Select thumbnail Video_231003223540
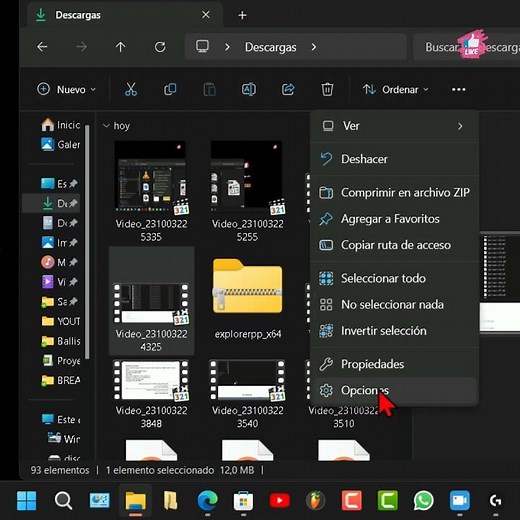 point(247,380)
